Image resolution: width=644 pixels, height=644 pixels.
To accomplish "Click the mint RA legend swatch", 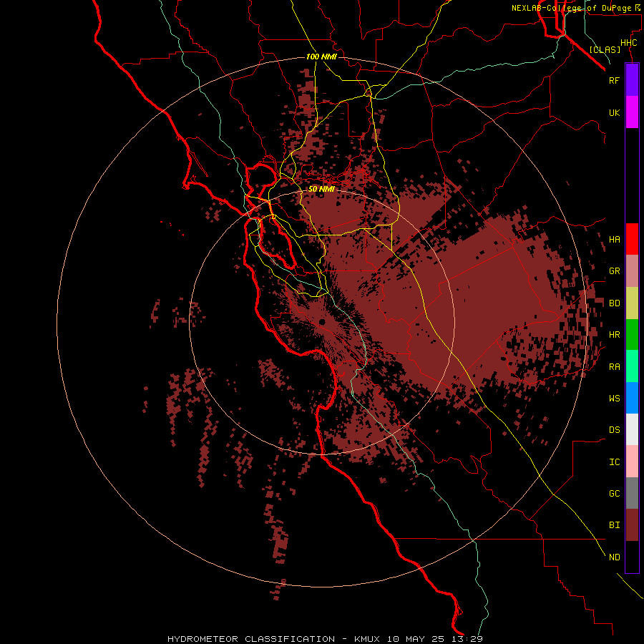I will pyautogui.click(x=632, y=366).
